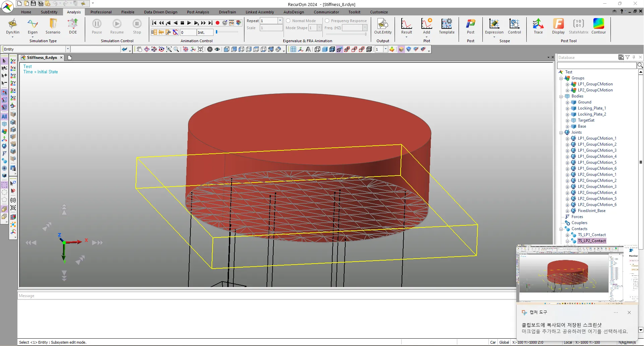Click the Database search input field
This screenshot has height=346, width=644.
point(596,65)
